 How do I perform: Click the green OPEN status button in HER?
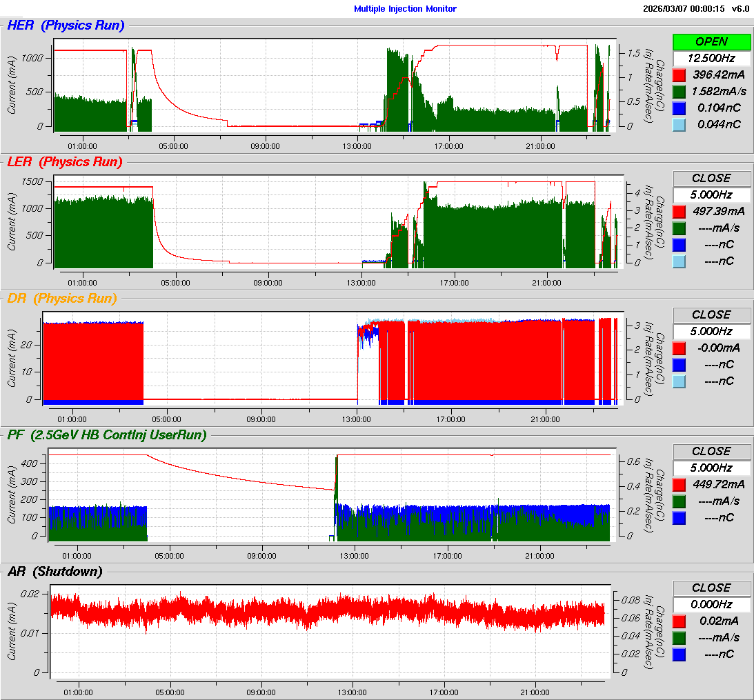(x=711, y=41)
